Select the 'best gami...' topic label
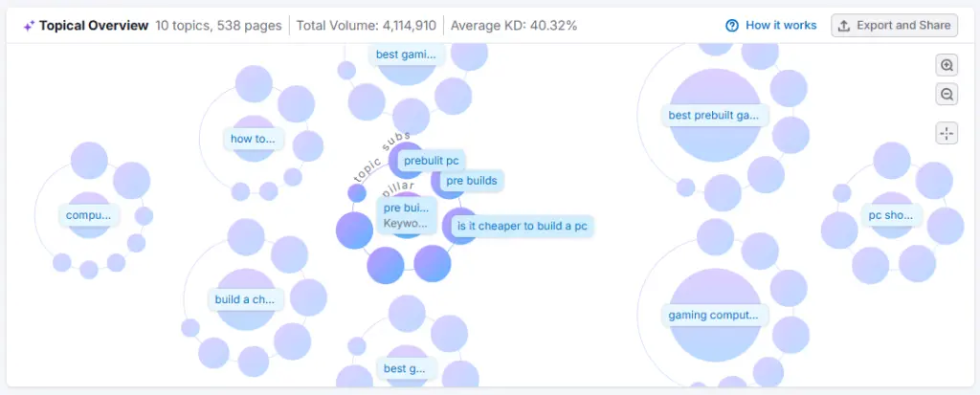This screenshot has width=980, height=395. tap(406, 55)
